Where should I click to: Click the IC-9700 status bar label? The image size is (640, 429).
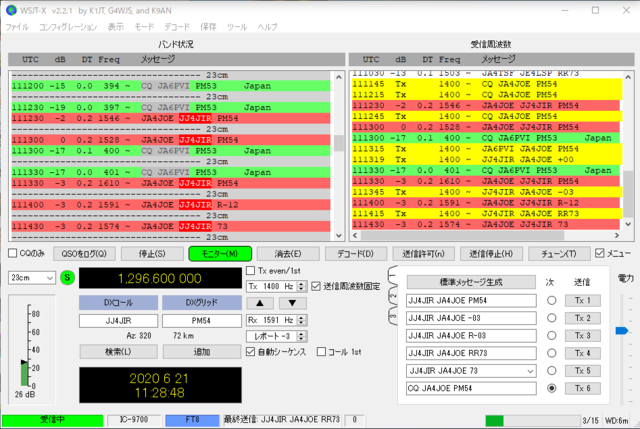[133, 420]
